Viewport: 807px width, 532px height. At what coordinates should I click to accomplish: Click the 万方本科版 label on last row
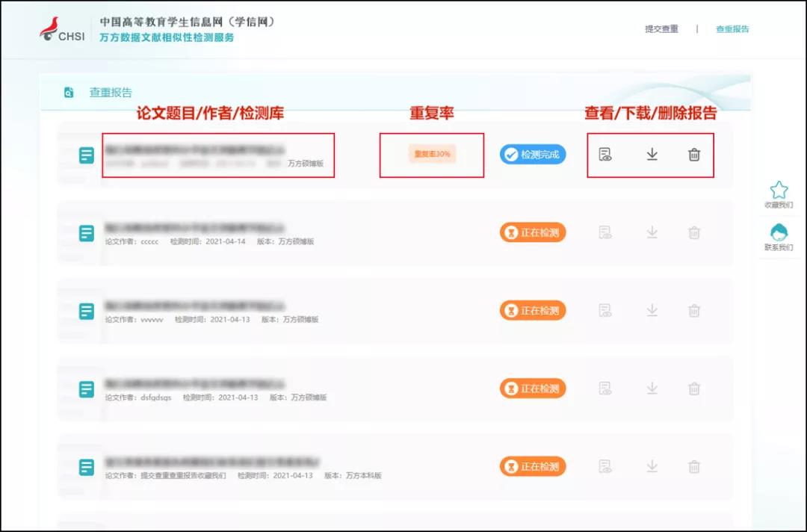click(x=362, y=475)
